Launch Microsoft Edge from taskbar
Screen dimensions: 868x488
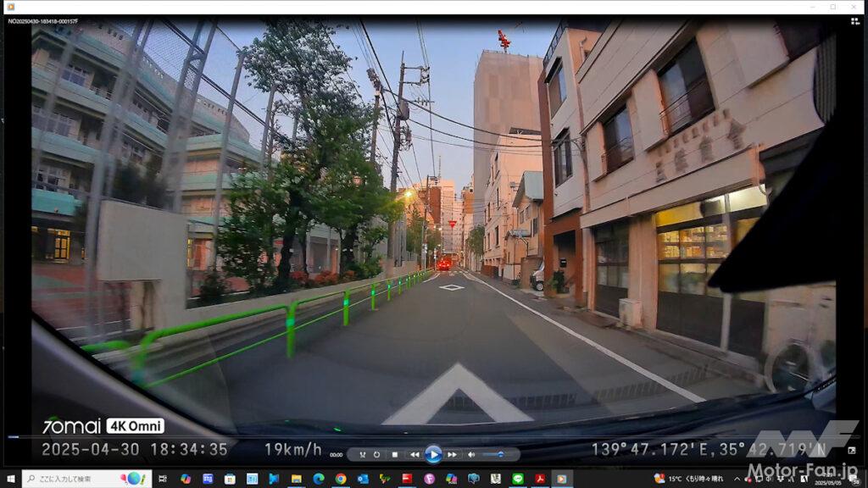click(x=318, y=479)
